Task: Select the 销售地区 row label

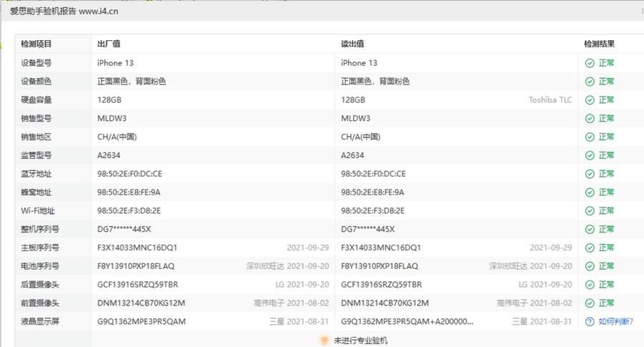Action: (36, 137)
